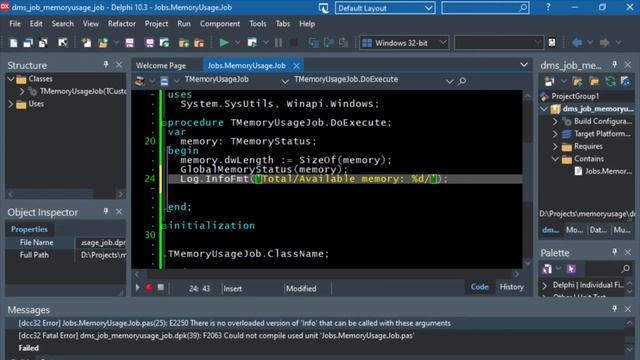This screenshot has height=360, width=640.
Task: Click the IDE search box in title bar
Action: (x=485, y=8)
